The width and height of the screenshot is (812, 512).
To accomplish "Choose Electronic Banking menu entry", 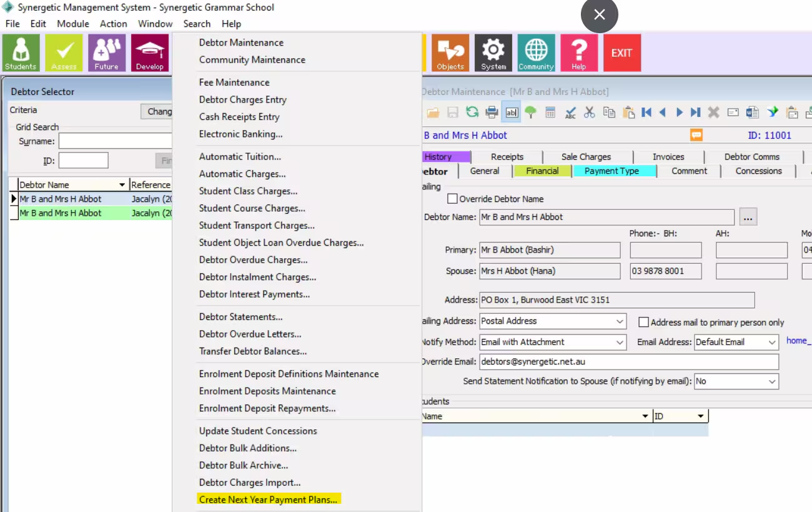I will click(240, 134).
